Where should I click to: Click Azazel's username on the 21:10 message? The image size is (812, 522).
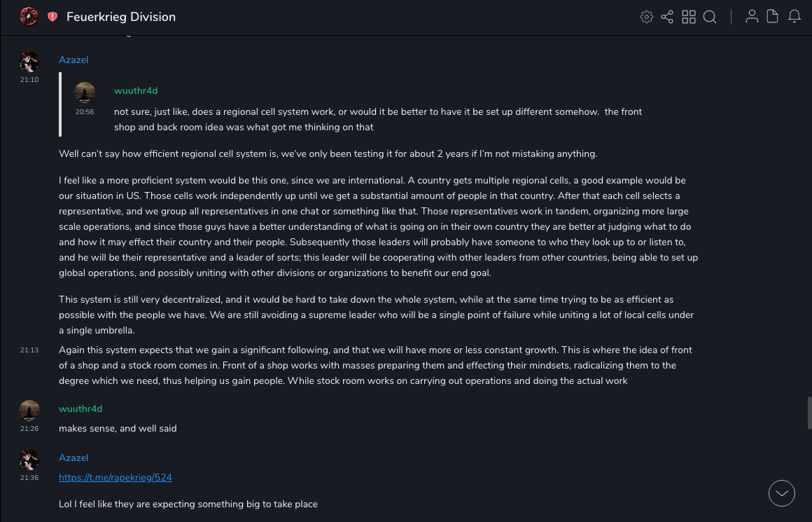73,60
